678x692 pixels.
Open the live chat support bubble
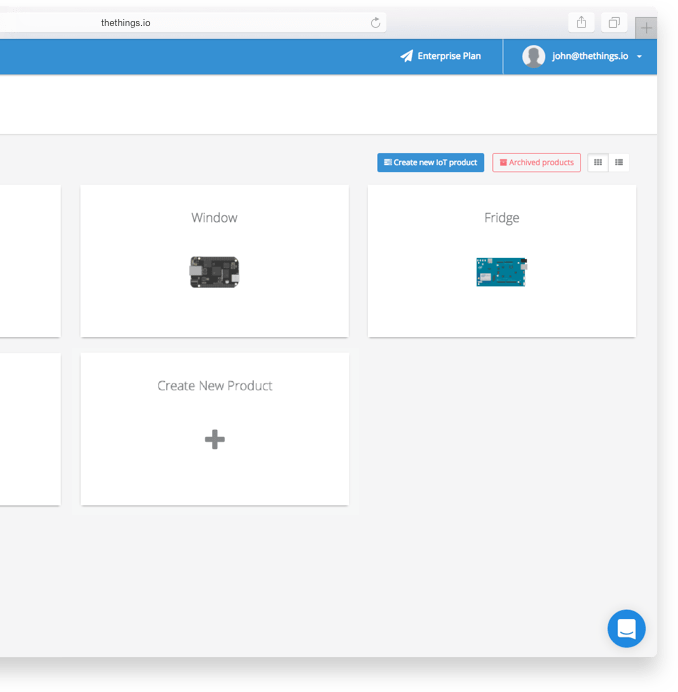coord(626,628)
